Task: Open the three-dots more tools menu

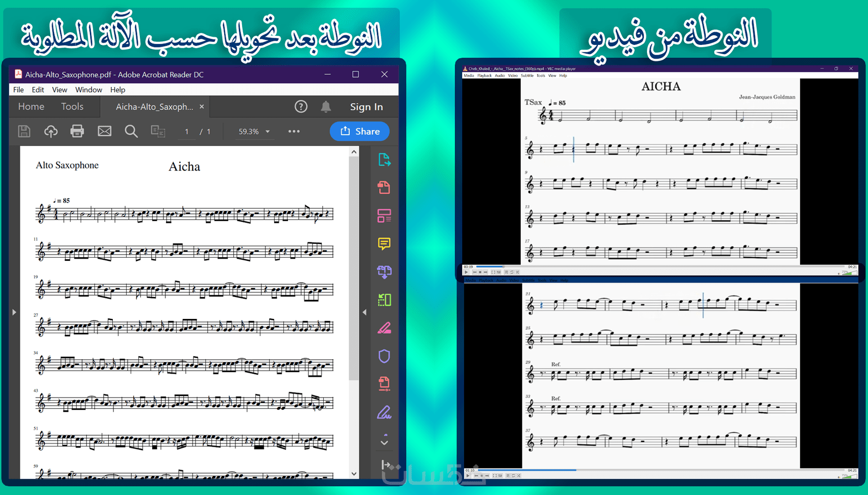Action: coord(294,131)
